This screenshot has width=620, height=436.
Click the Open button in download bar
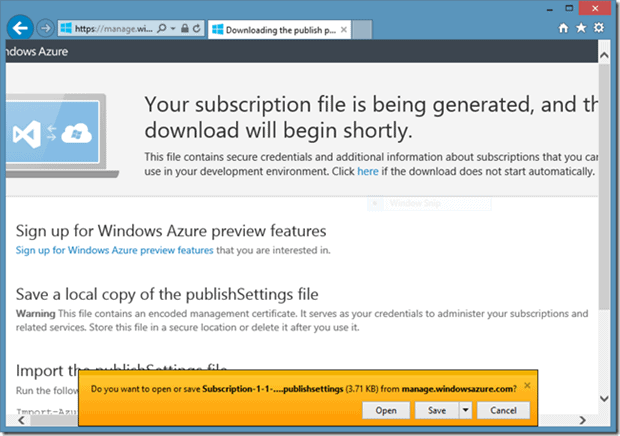[x=386, y=411]
